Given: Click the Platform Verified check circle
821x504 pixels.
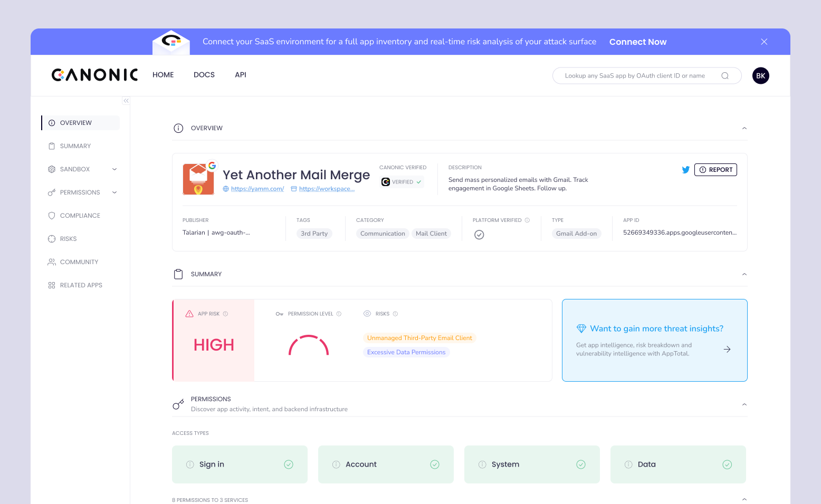Looking at the screenshot, I should 479,235.
